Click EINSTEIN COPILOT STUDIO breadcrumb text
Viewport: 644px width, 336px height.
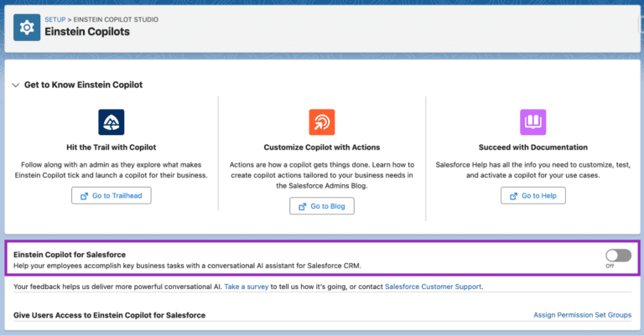click(116, 19)
